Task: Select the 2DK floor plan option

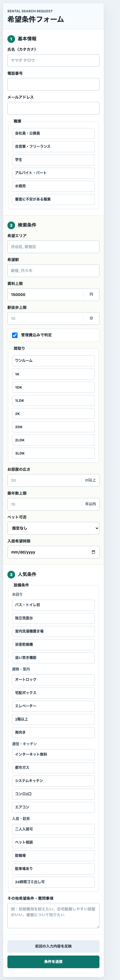Action: [53, 427]
